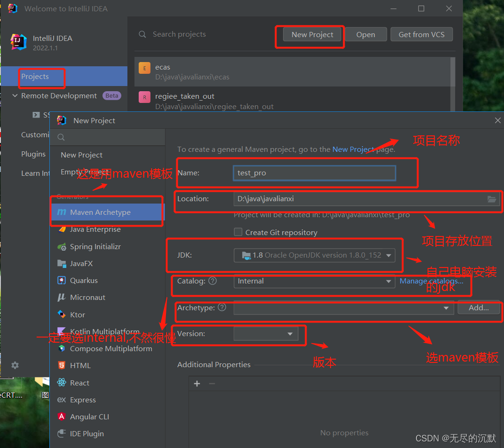
Task: Click the Catalog help question mark
Action: click(213, 281)
